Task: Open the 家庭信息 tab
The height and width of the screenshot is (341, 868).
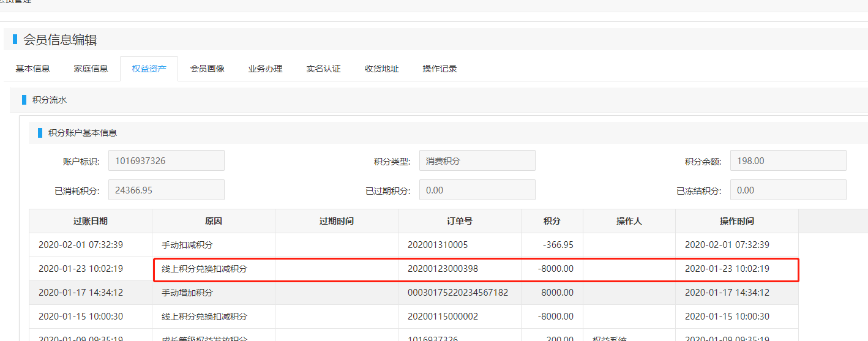Action: [x=91, y=69]
